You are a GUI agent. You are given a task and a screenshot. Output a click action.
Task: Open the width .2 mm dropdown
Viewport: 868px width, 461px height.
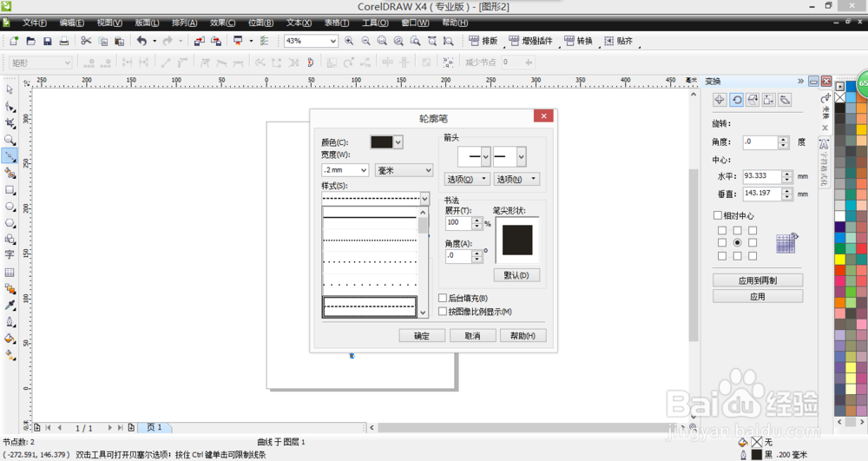click(364, 170)
